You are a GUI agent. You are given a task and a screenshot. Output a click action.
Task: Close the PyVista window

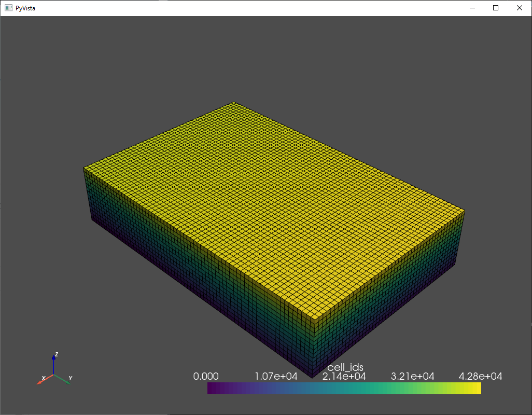520,8
